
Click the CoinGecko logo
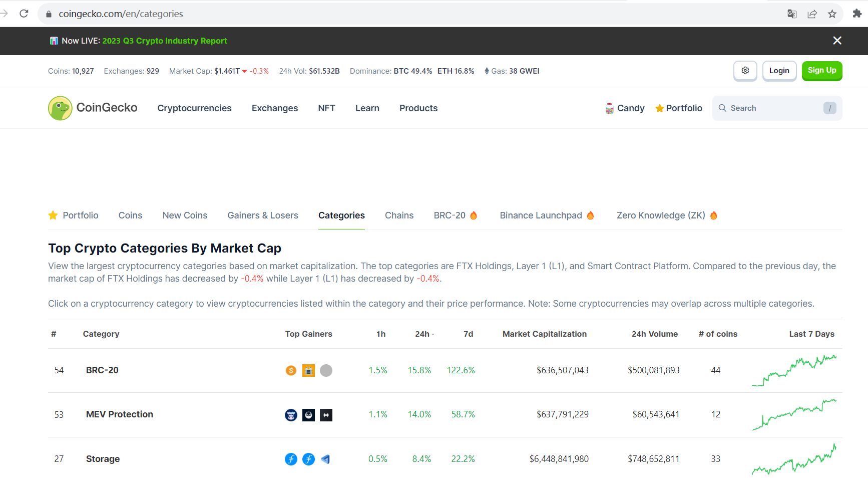(93, 108)
